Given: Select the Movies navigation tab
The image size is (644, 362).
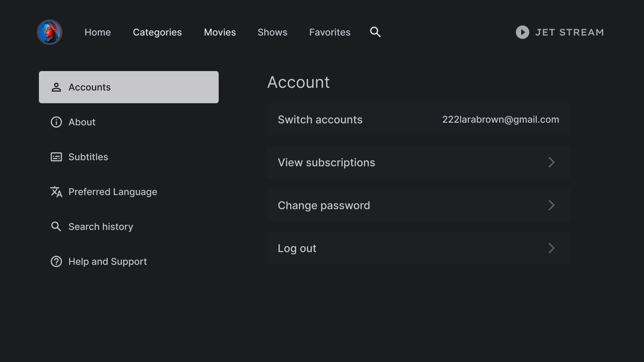Looking at the screenshot, I should coord(220,32).
